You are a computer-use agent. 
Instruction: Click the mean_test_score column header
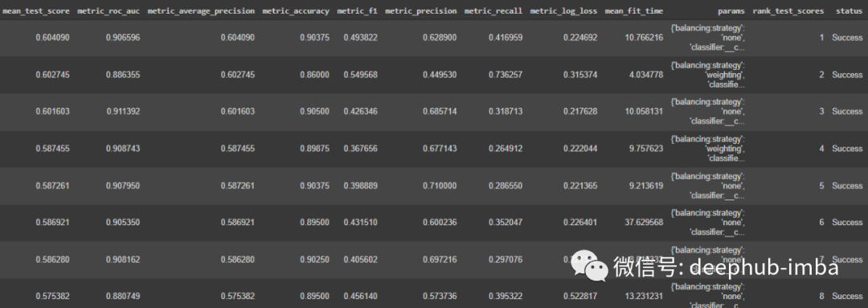pos(36,11)
